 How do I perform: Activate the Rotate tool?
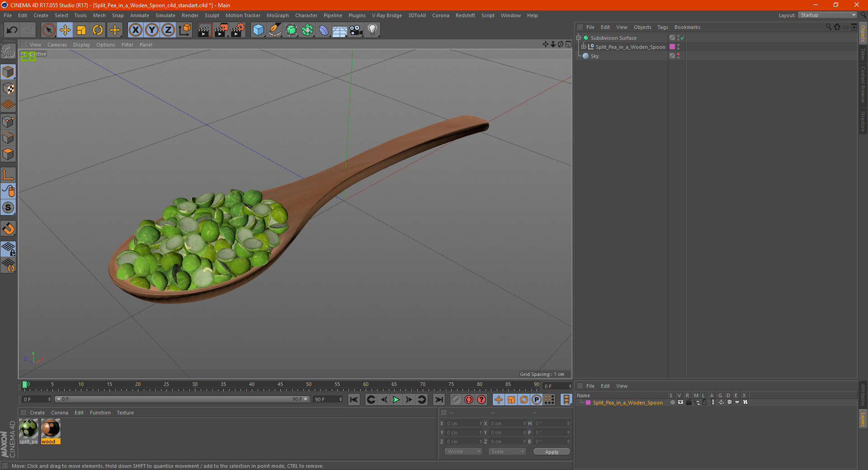click(x=98, y=30)
